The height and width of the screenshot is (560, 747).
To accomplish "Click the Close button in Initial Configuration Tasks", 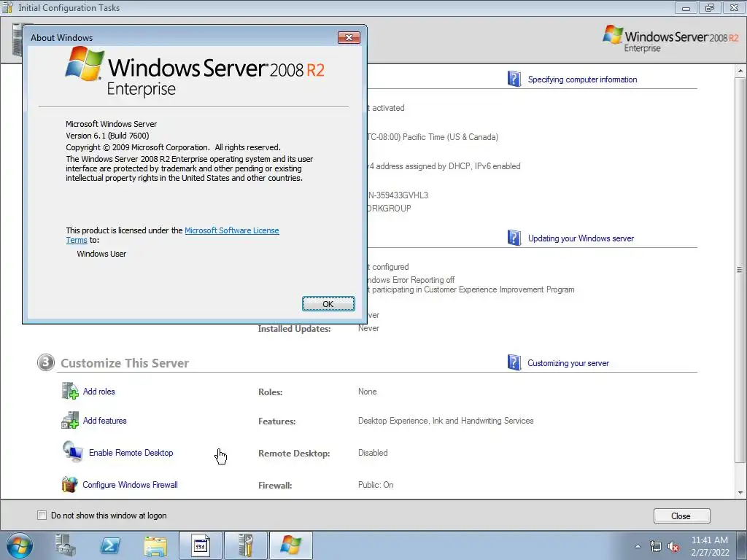I will [x=681, y=516].
